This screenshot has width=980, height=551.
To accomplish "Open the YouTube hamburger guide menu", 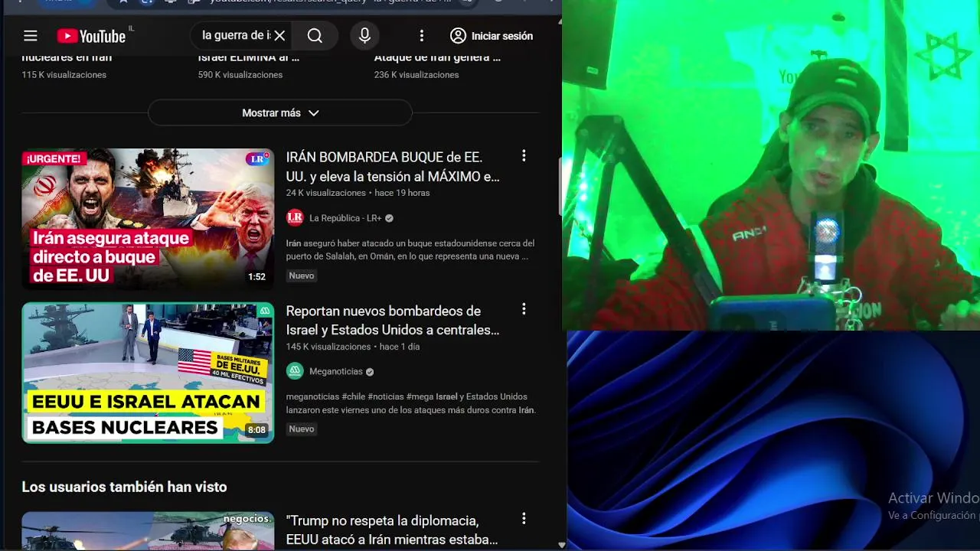I will pos(31,36).
